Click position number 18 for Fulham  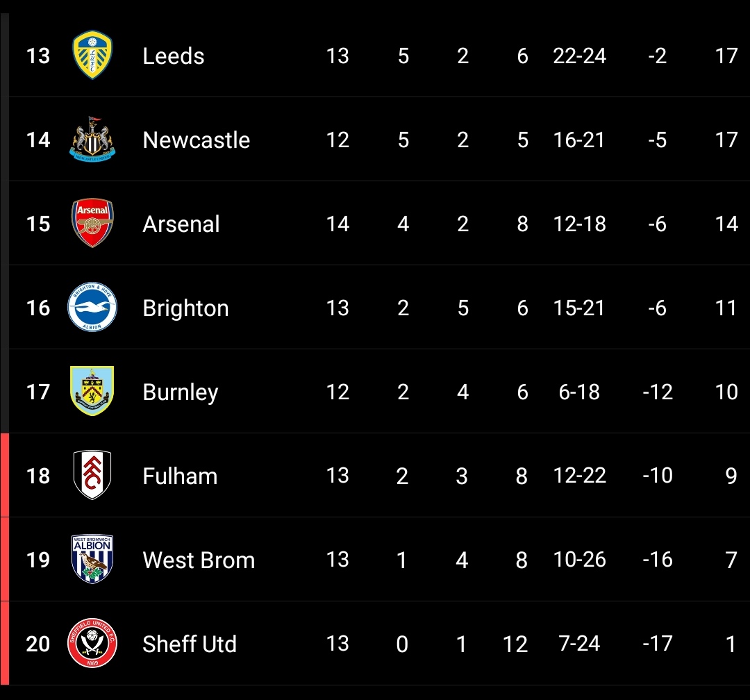(38, 476)
